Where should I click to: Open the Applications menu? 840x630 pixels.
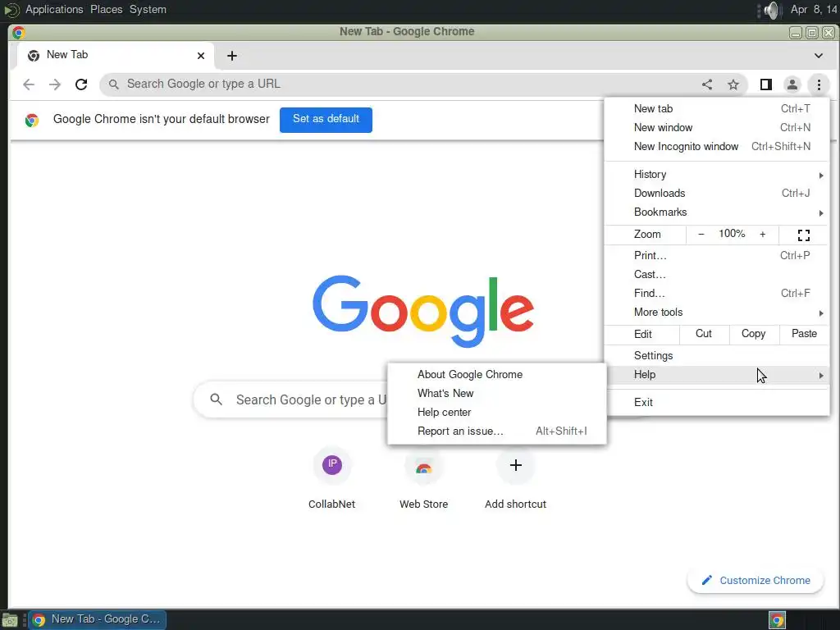54,10
